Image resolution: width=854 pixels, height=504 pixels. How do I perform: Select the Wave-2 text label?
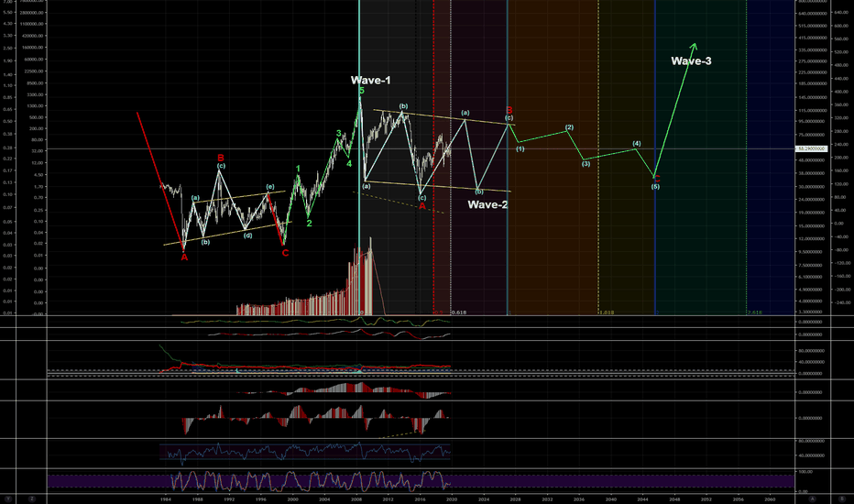tap(487, 205)
